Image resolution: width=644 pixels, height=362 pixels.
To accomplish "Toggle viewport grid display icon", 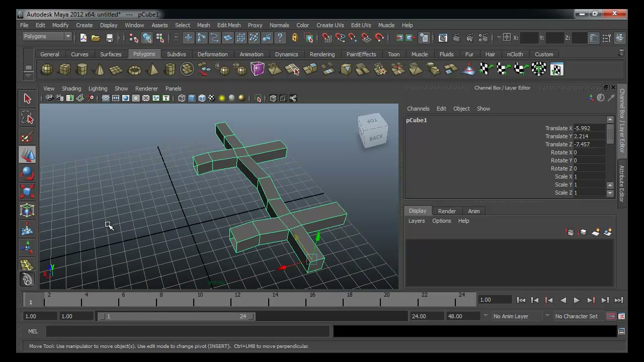I will tap(106, 98).
